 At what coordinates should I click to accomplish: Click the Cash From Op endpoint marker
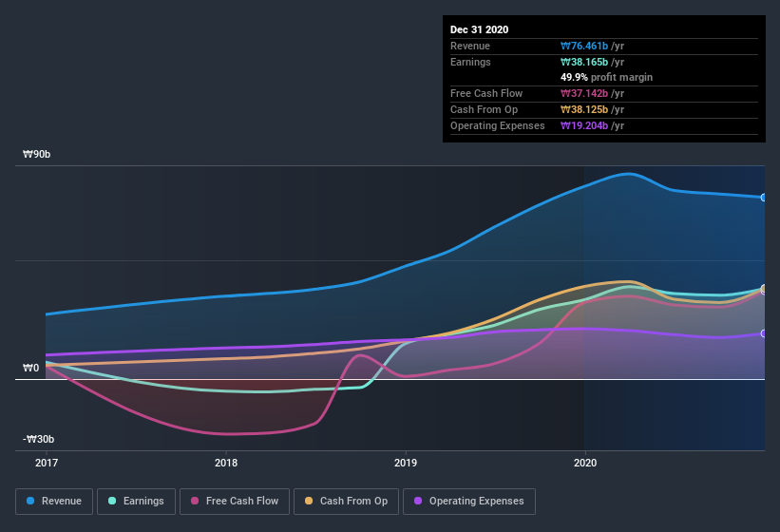point(764,289)
